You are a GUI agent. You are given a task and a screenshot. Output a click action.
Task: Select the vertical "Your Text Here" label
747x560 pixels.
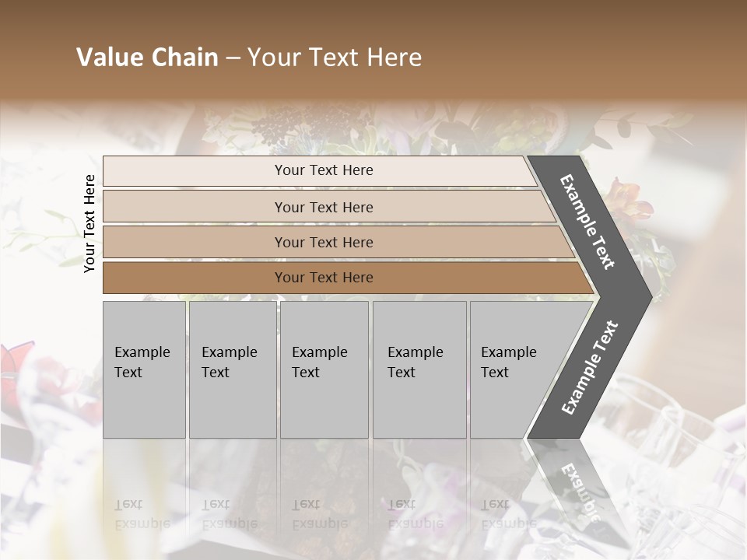click(89, 223)
